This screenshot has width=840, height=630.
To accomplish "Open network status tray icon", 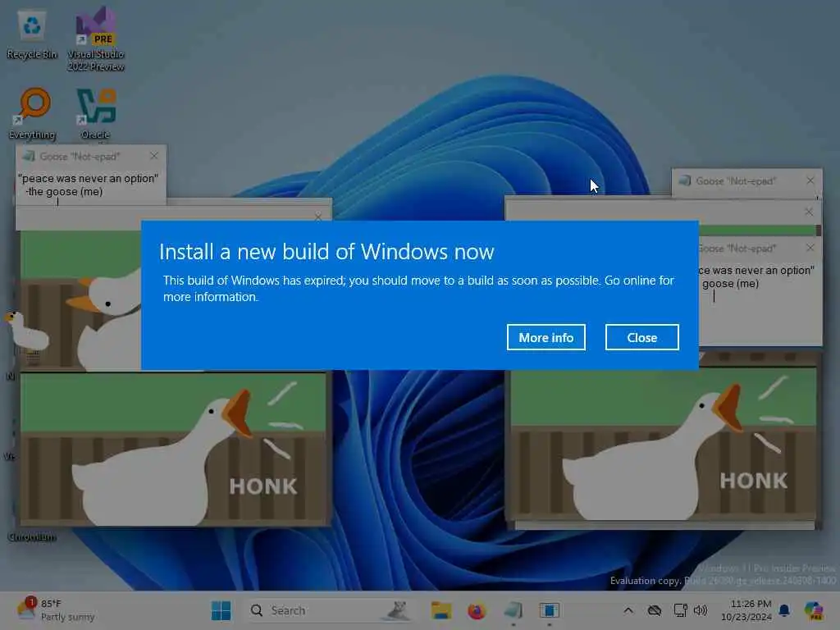I will (x=680, y=610).
